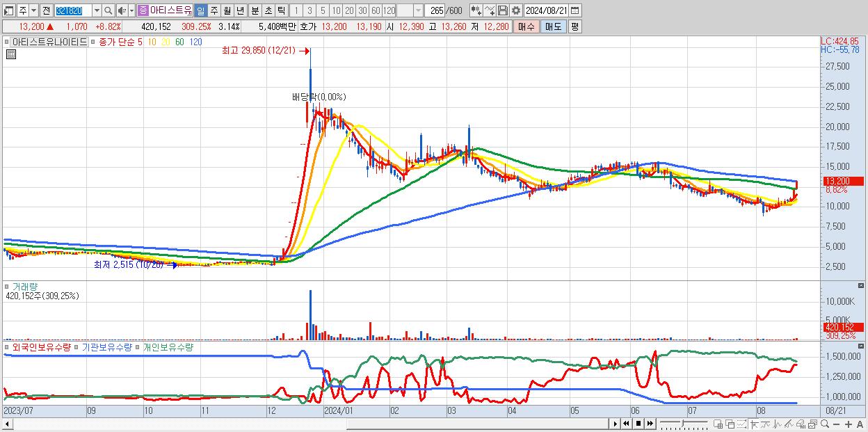Click the chart zoom magnifier icon

point(825,424)
